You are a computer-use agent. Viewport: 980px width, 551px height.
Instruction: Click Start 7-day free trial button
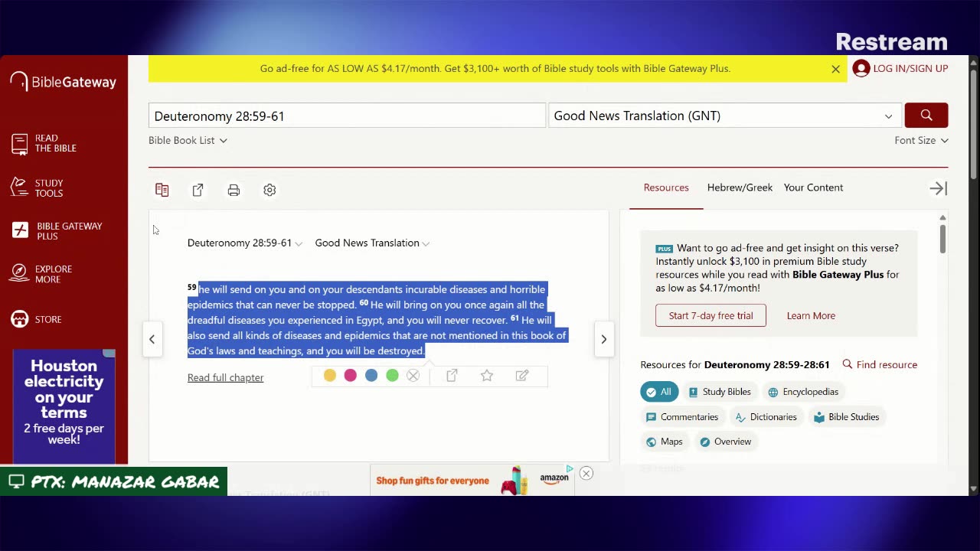[x=710, y=315]
